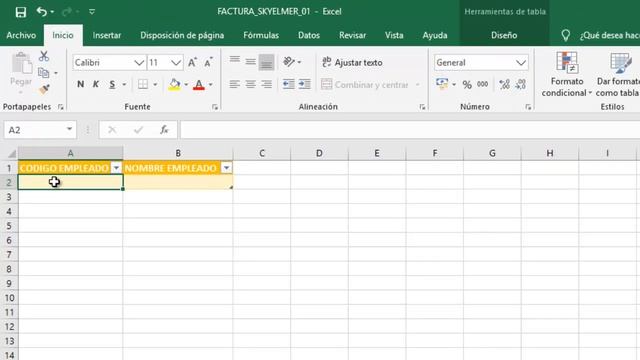Viewport: 640px width, 360px height.
Task: Toggle underline S formatting
Action: 112,84
